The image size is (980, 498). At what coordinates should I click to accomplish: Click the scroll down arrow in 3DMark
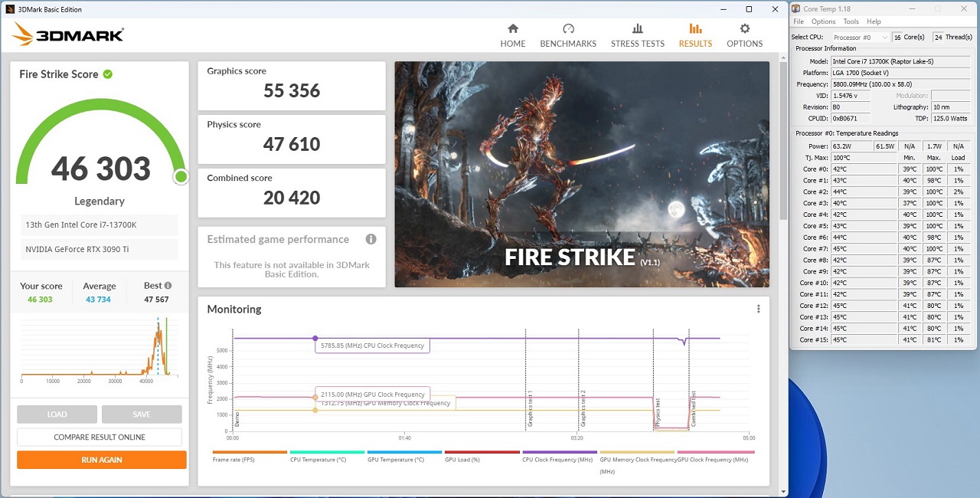pos(783,491)
